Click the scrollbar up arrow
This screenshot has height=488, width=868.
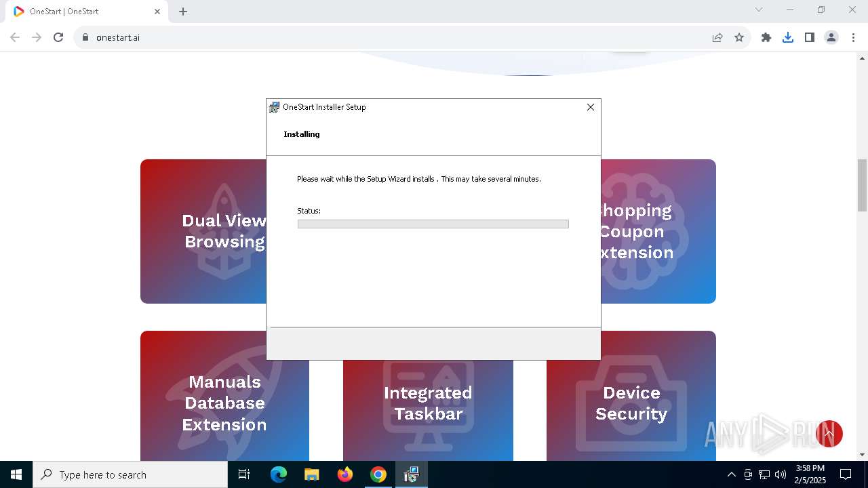862,58
